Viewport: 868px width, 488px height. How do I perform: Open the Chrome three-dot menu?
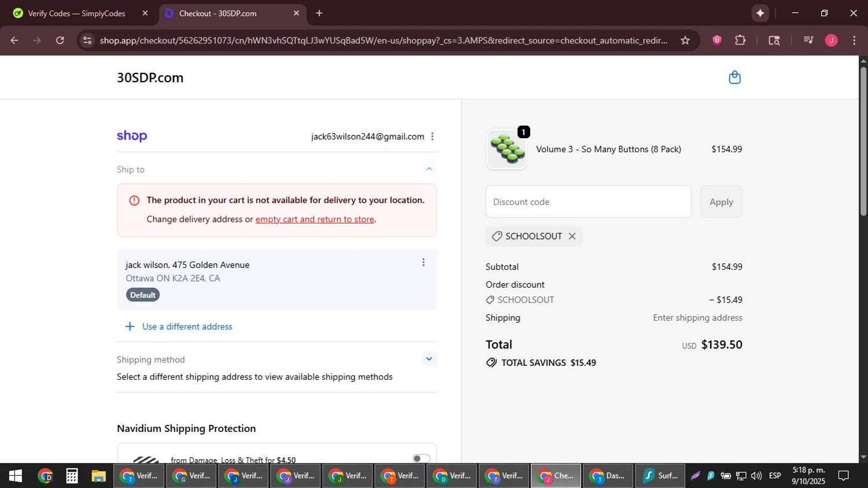854,41
